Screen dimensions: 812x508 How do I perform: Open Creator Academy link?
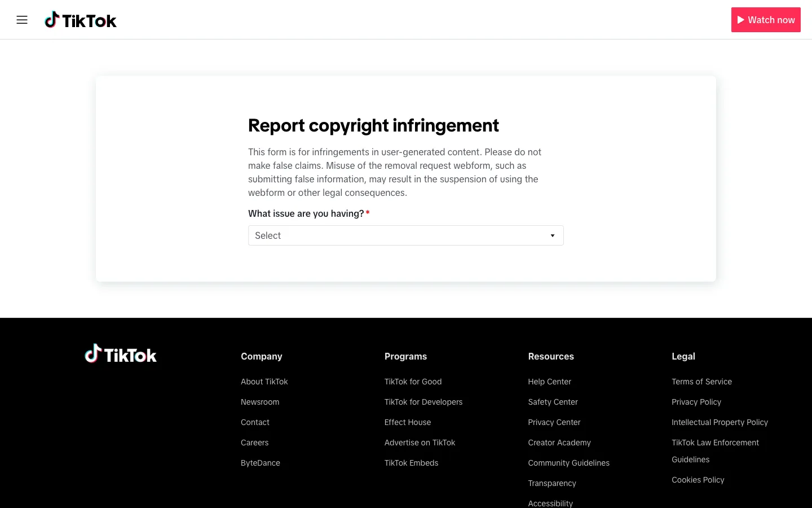click(559, 443)
